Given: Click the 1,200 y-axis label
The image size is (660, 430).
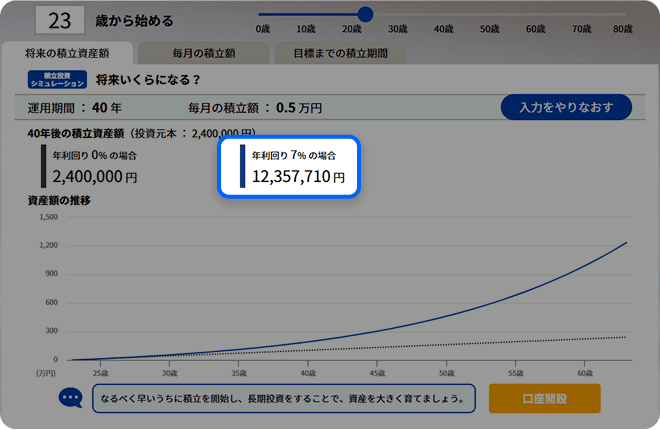Looking at the screenshot, I should pos(48,245).
